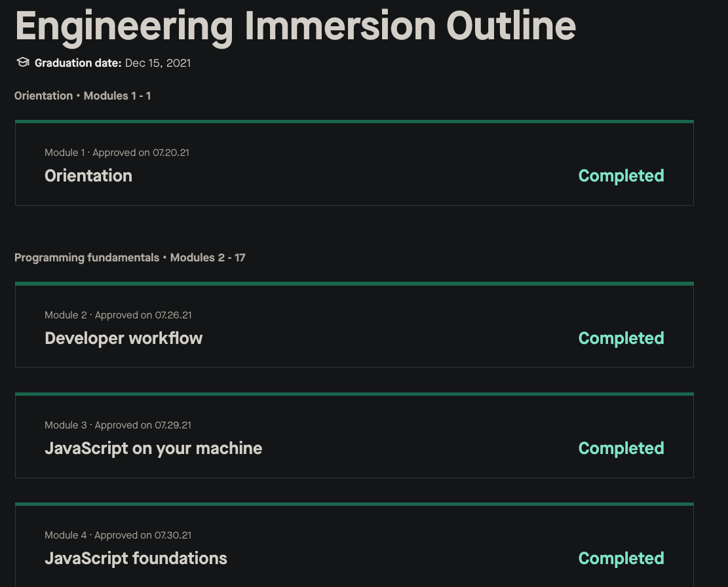Click Completed status on Developer workflow
Viewport: 728px width, 587px height.
coord(621,338)
